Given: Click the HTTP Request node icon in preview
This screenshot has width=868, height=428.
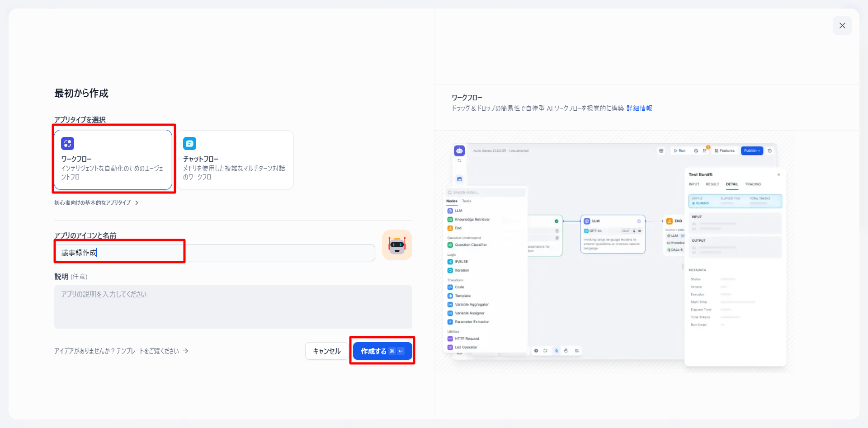Looking at the screenshot, I should (450, 339).
